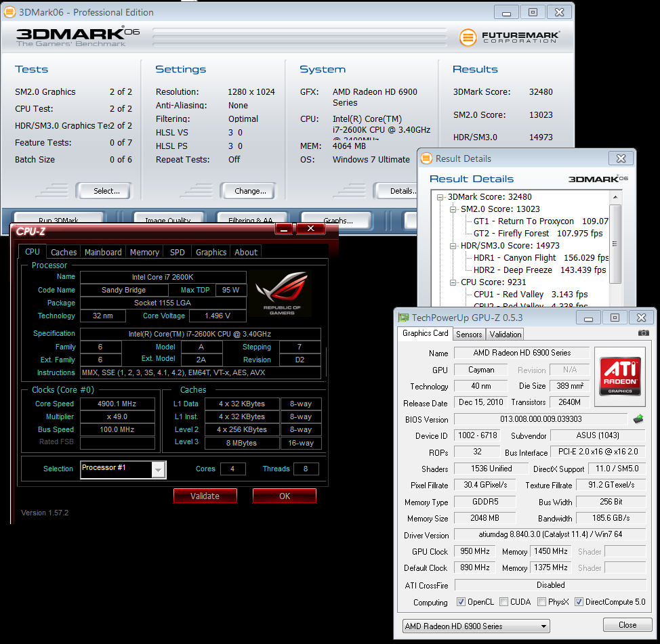Toggle the DirectCompute 5.0 checkbox
This screenshot has width=660, height=644.
point(579,602)
